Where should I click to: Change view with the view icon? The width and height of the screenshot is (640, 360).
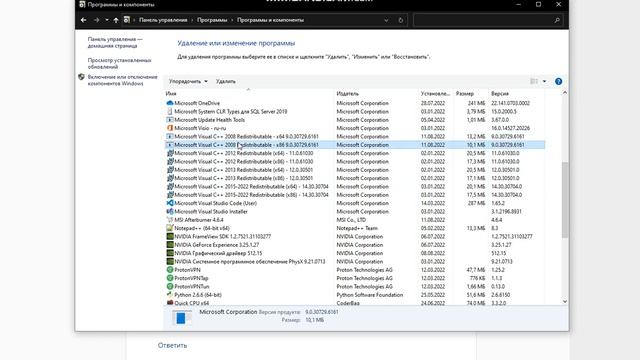tap(534, 81)
